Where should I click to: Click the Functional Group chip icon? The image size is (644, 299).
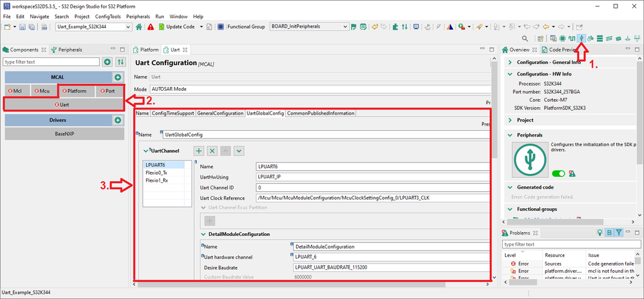(x=221, y=26)
